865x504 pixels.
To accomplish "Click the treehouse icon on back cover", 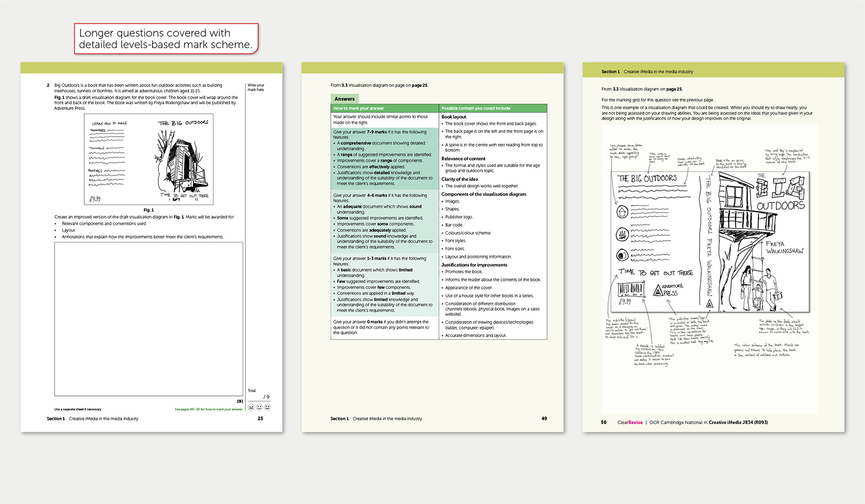I will point(622,212).
